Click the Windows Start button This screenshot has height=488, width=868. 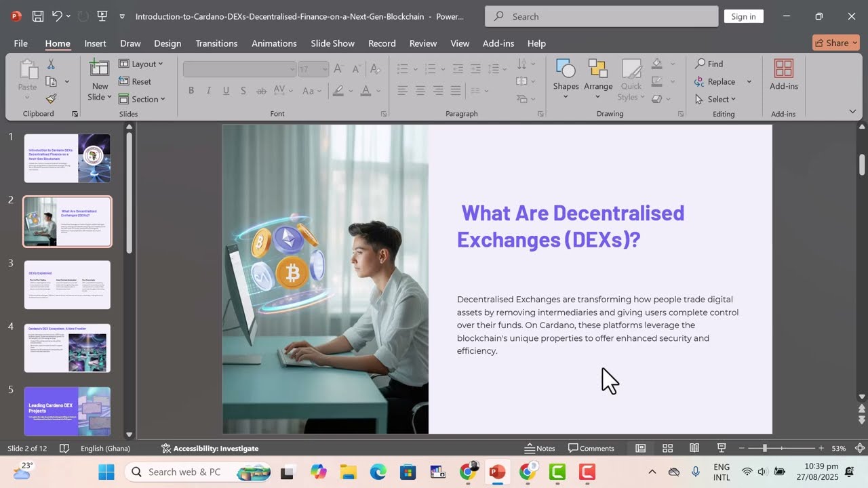[106, 472]
